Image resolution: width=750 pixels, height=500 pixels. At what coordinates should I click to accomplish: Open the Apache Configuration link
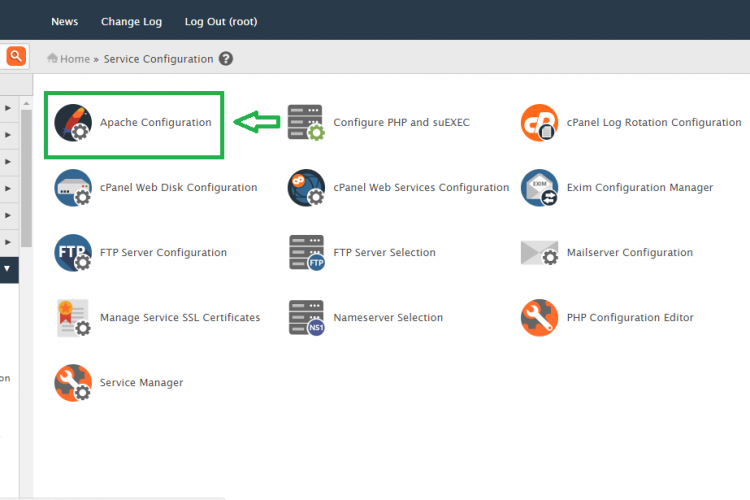pyautogui.click(x=155, y=122)
